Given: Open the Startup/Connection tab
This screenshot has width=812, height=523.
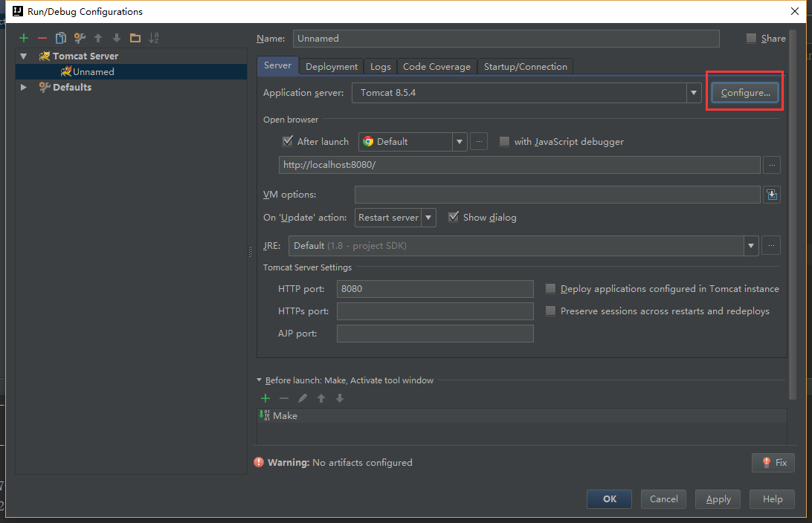Looking at the screenshot, I should point(525,66).
